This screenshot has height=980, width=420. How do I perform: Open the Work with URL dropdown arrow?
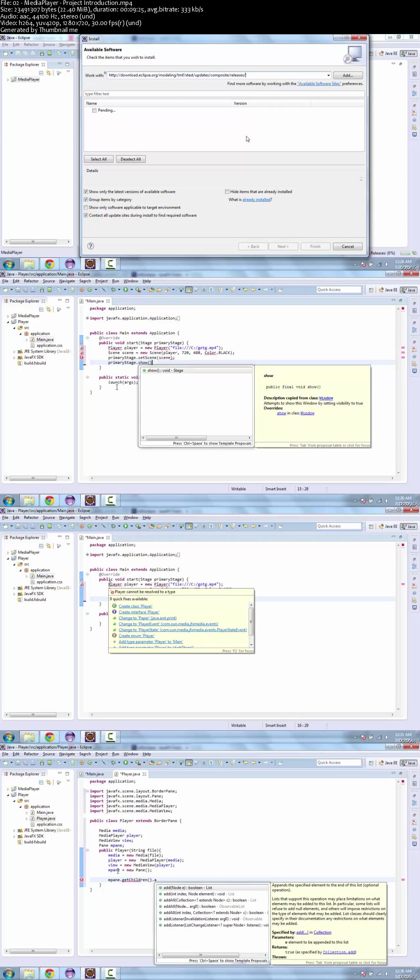328,76
